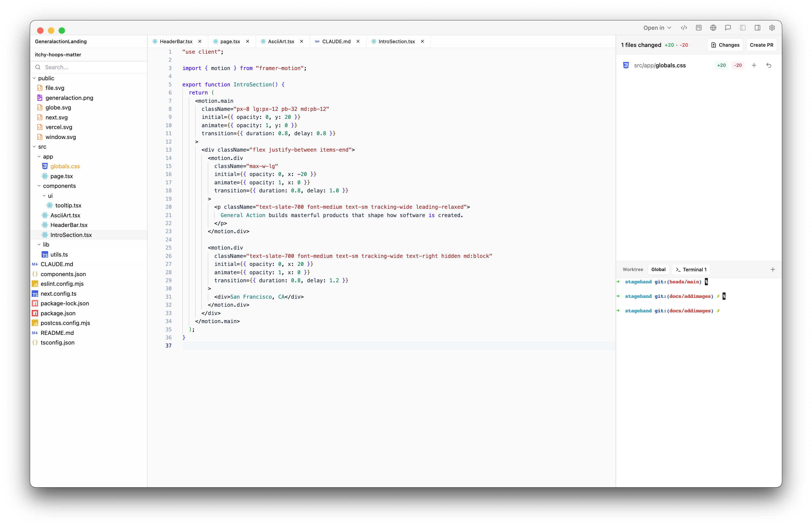
Task: Select the Terminal 1 tab
Action: pyautogui.click(x=691, y=270)
